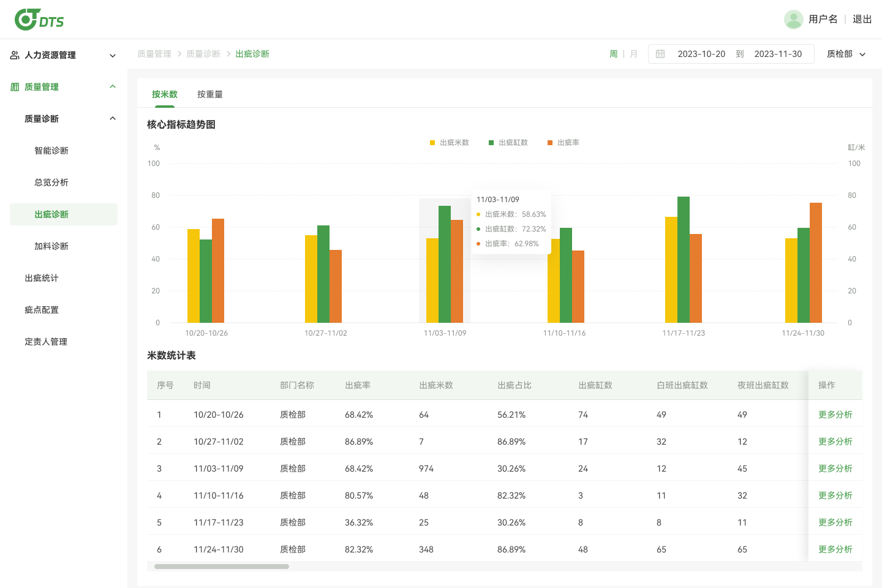Screen dimensions: 882x588
Task: Toggle the 出疵率 orange legend item
Action: [x=563, y=143]
